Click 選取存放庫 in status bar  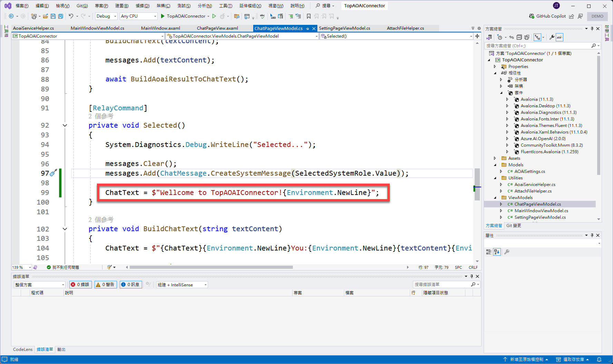(x=573, y=360)
